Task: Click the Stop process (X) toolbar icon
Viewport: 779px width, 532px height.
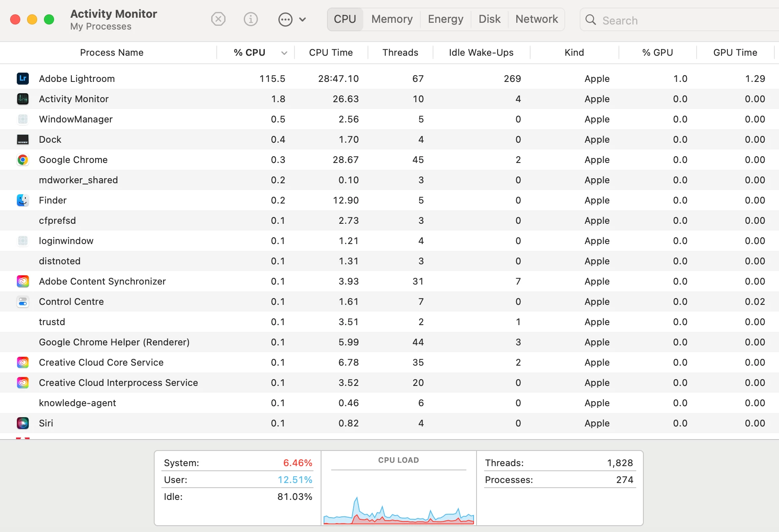Action: tap(218, 19)
